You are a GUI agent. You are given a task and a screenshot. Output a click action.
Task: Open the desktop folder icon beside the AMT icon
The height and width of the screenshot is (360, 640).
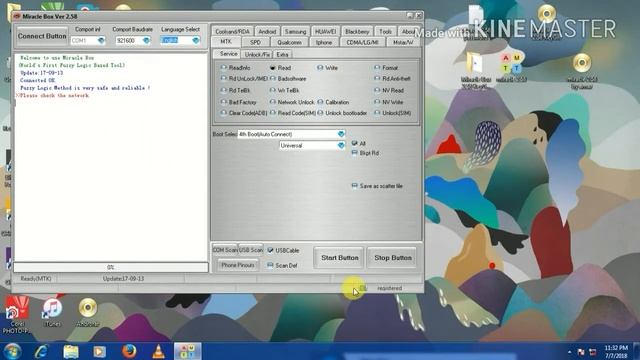pos(476,69)
